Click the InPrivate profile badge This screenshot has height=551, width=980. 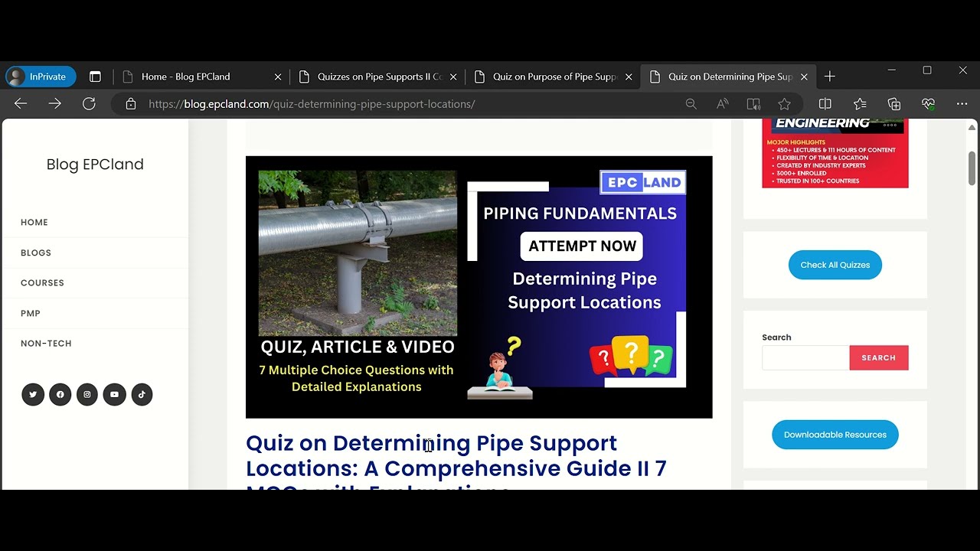pyautogui.click(x=41, y=77)
